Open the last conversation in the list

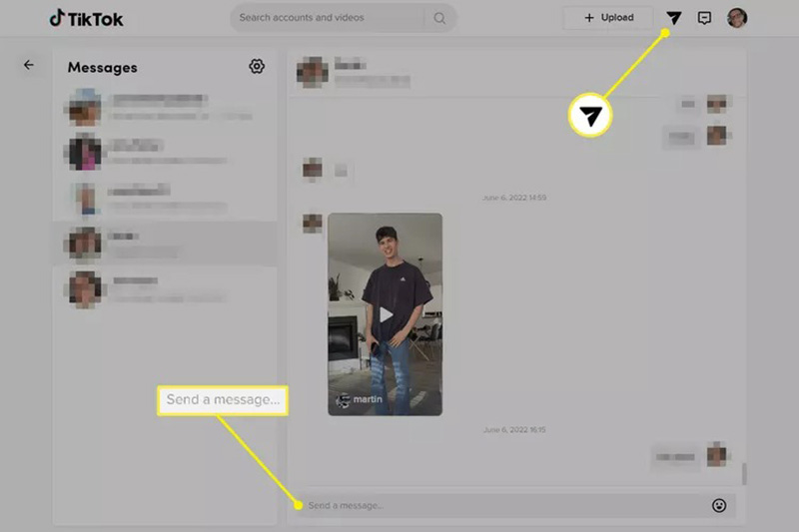click(x=165, y=288)
